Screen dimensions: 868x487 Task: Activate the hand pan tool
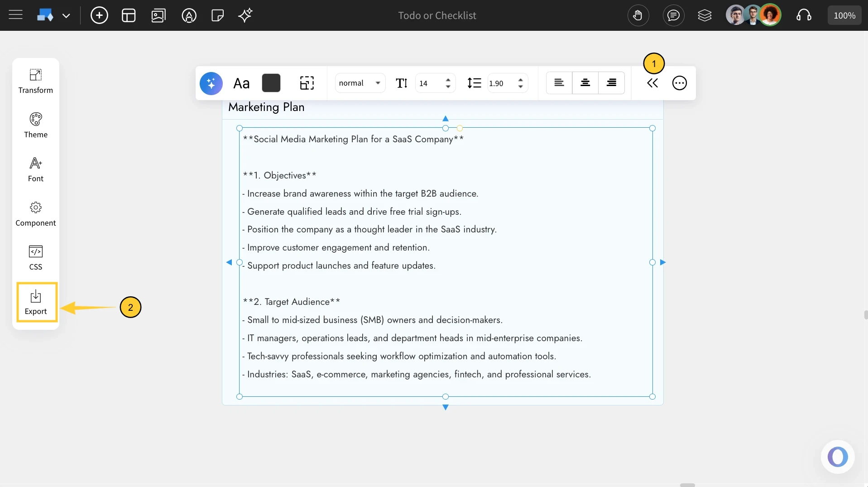(638, 15)
